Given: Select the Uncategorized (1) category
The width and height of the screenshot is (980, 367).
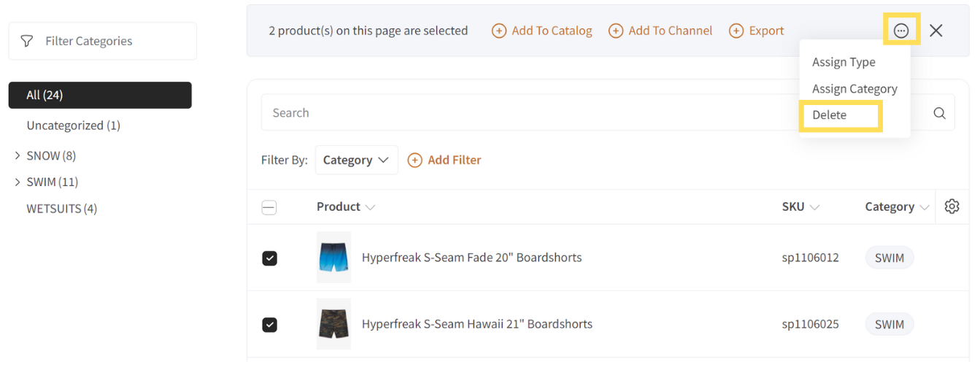Looking at the screenshot, I should 73,125.
